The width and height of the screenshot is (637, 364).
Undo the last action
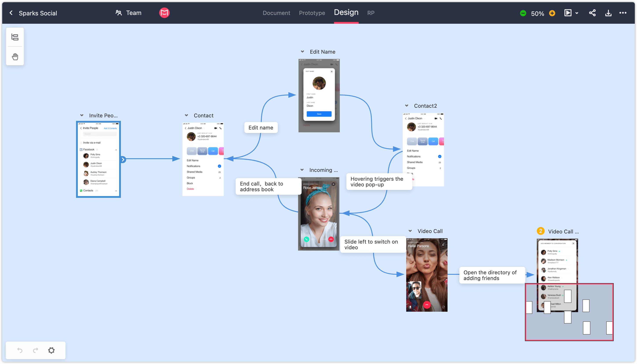coord(20,350)
